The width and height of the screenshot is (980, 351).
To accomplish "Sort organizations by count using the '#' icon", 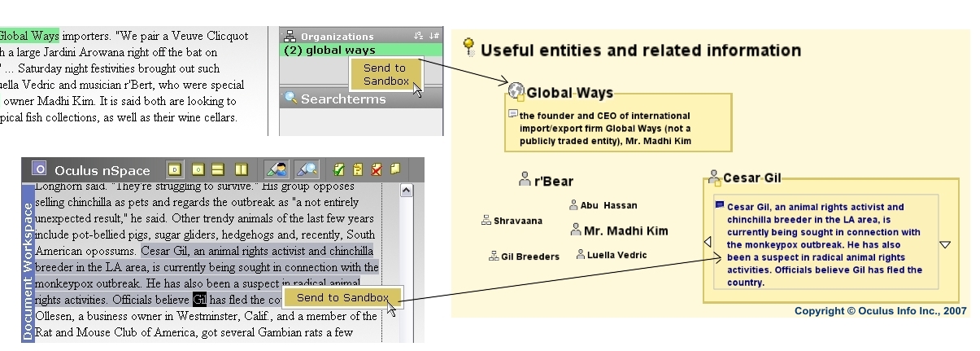I will [x=434, y=36].
